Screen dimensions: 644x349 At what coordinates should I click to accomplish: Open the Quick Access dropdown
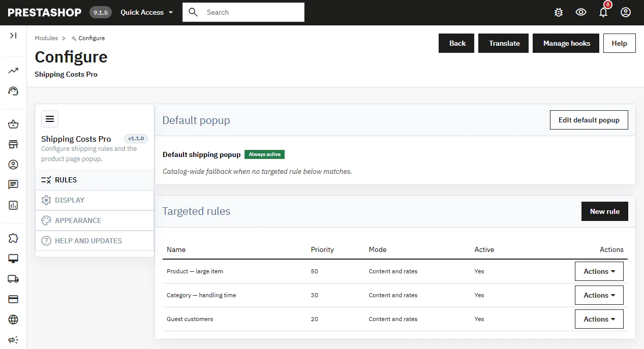tap(147, 12)
